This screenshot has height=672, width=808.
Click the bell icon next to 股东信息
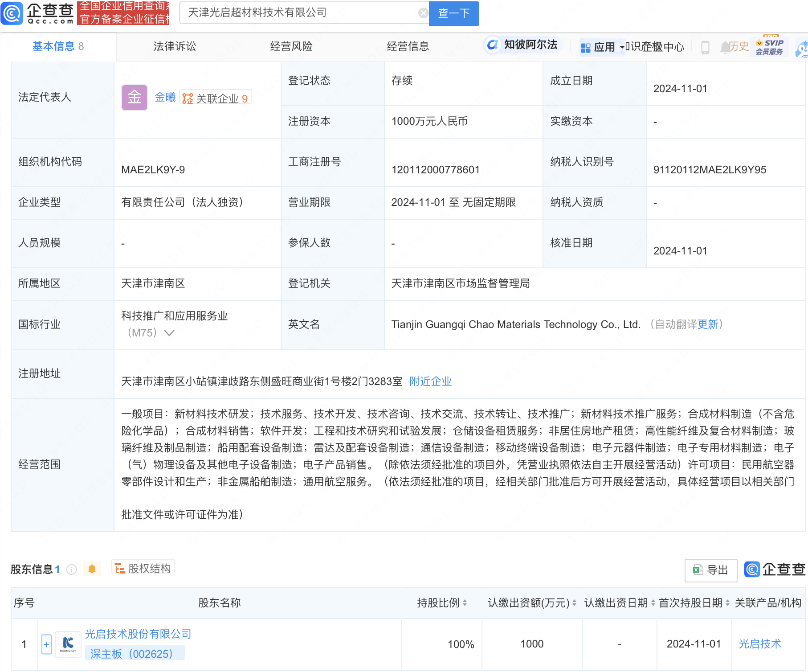coord(92,569)
